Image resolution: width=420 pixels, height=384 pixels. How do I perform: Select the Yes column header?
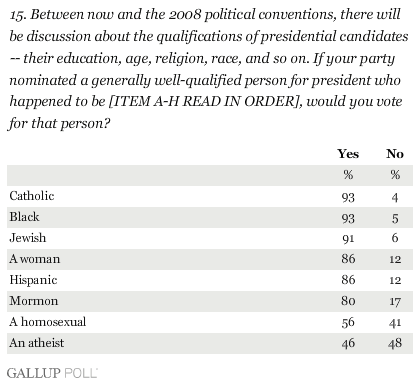348,154
